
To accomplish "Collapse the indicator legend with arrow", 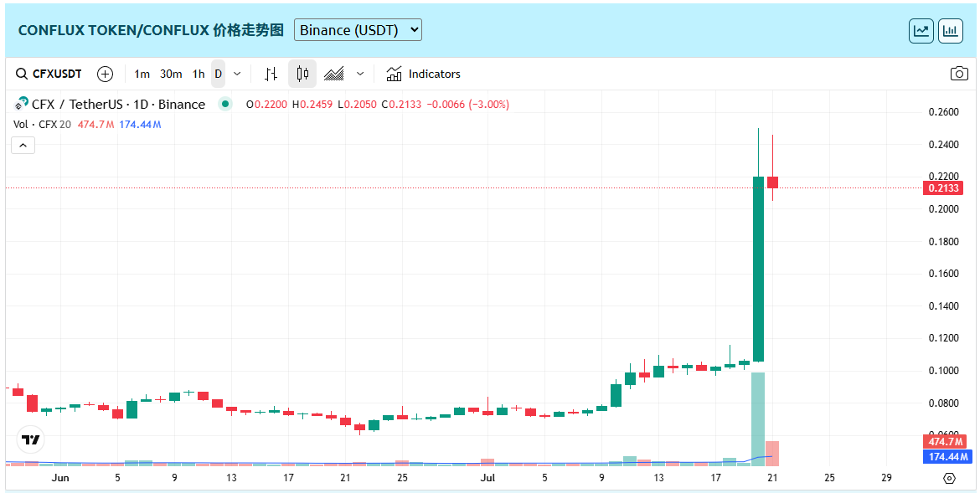I will [23, 145].
